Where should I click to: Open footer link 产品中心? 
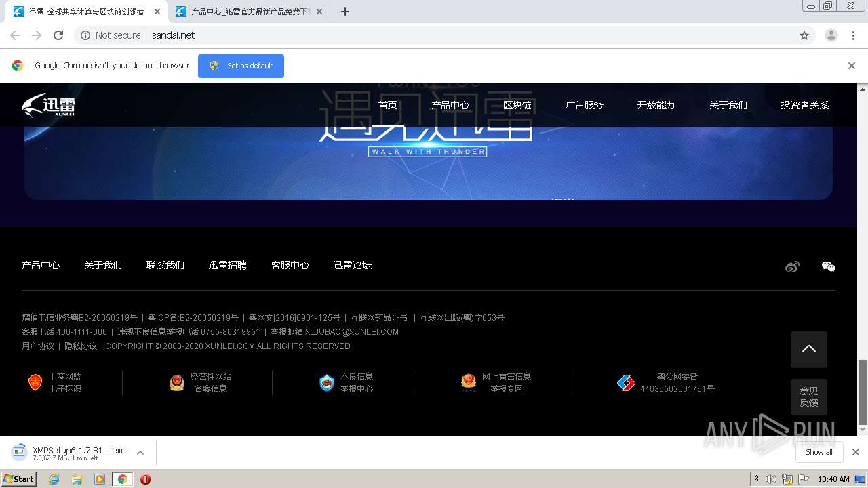tap(41, 265)
